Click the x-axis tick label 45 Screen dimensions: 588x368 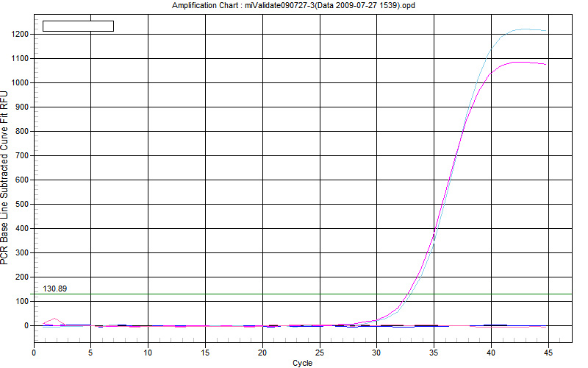548,353
